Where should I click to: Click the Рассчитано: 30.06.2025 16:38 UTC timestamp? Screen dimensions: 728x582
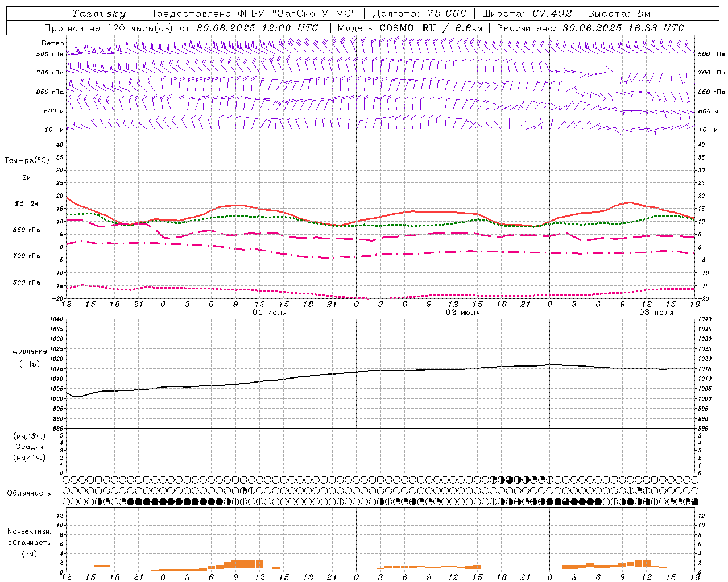point(591,28)
